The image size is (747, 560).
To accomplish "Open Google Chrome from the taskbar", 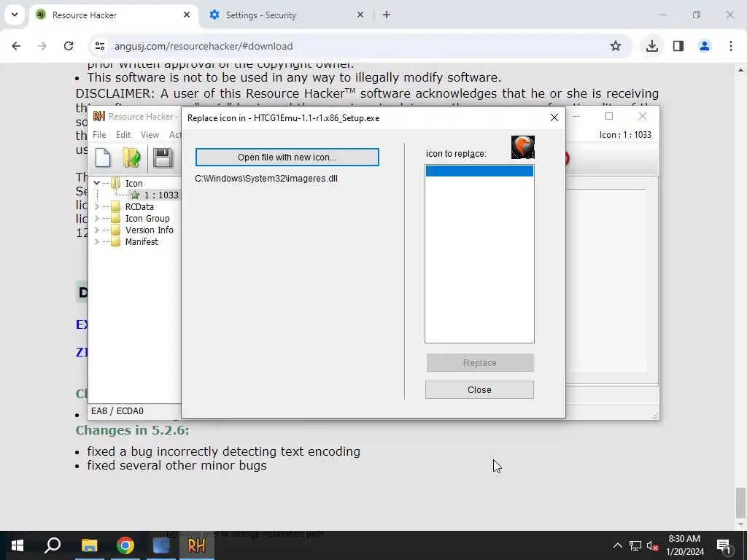I will pos(125,545).
